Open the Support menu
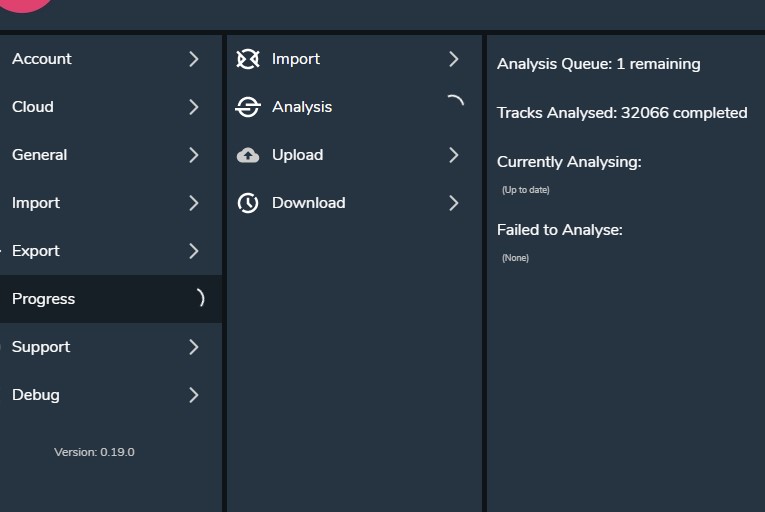Viewport: 765px width, 512px height. pos(41,347)
